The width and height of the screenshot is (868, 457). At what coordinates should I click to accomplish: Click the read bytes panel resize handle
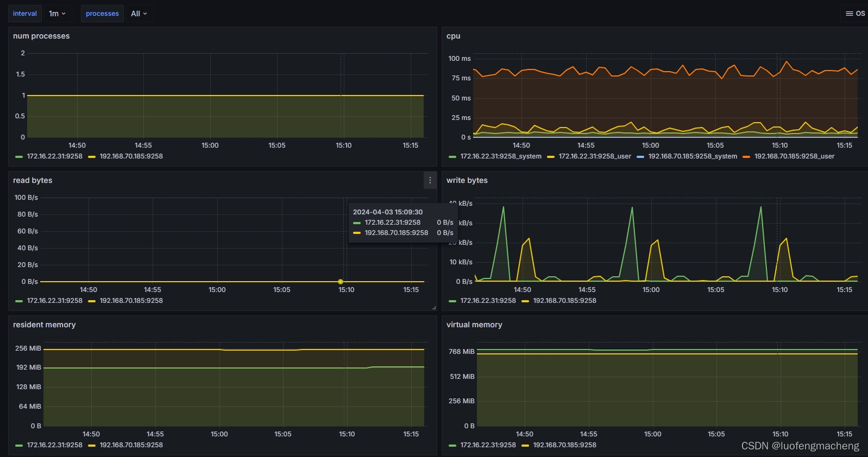[x=434, y=308]
